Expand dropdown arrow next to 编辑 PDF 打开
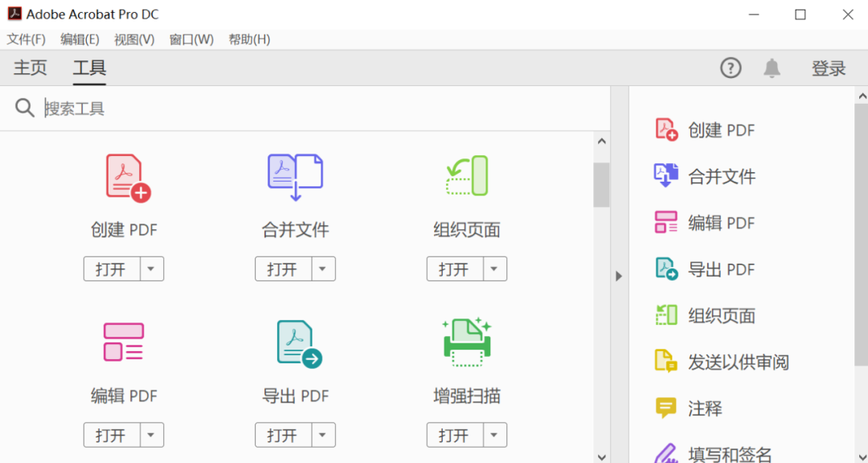Screen dimensions: 868x463 (x=152, y=436)
